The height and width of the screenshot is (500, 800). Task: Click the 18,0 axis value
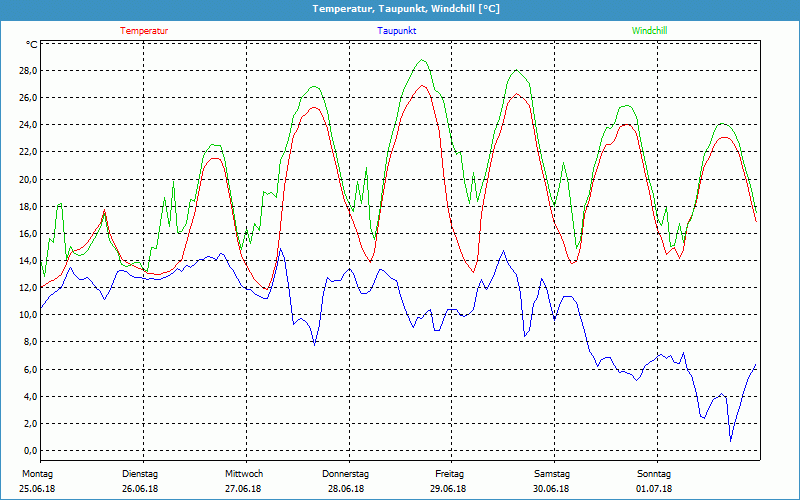[x=28, y=206]
